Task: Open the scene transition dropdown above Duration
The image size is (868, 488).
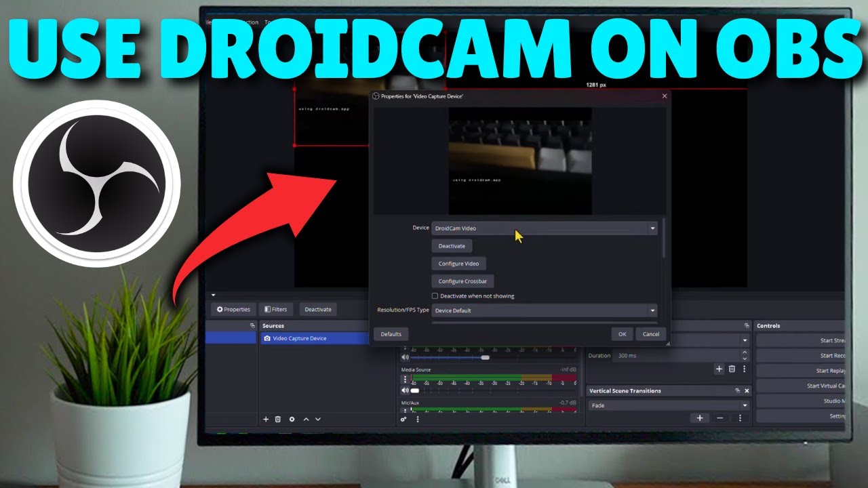Action: (x=709, y=340)
